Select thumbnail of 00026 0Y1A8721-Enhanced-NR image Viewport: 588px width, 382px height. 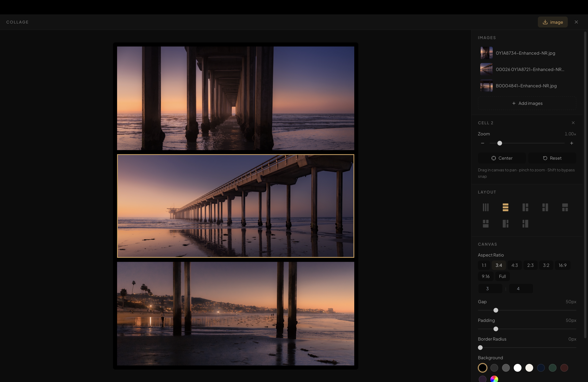pos(486,69)
